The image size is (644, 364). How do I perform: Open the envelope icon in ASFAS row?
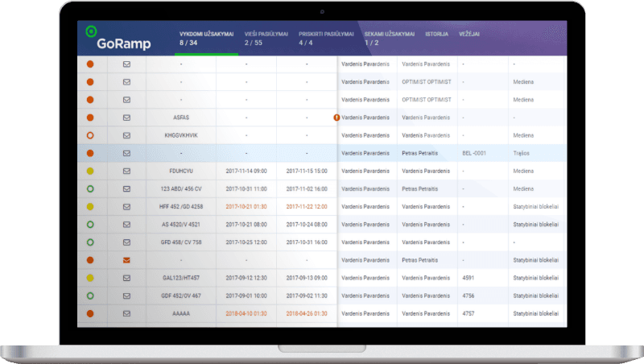tap(126, 118)
